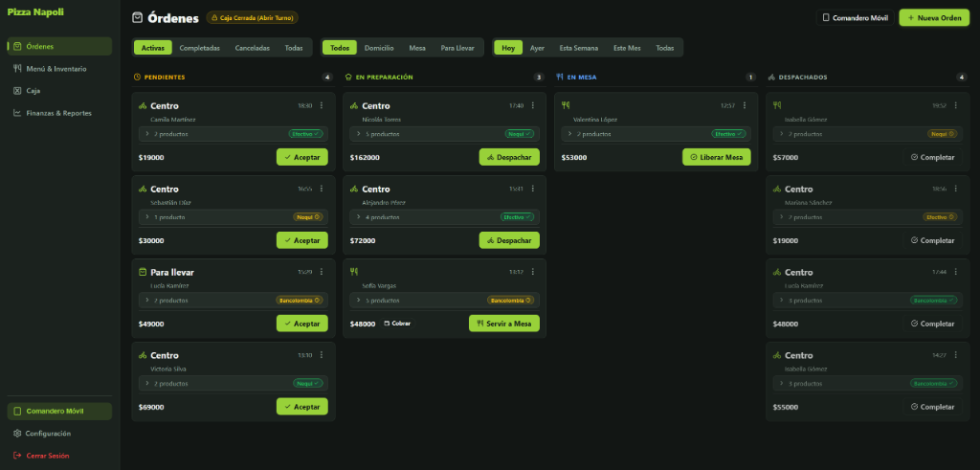Select the Ayer date filter
Viewport: 980px width, 470px height.
[x=537, y=48]
